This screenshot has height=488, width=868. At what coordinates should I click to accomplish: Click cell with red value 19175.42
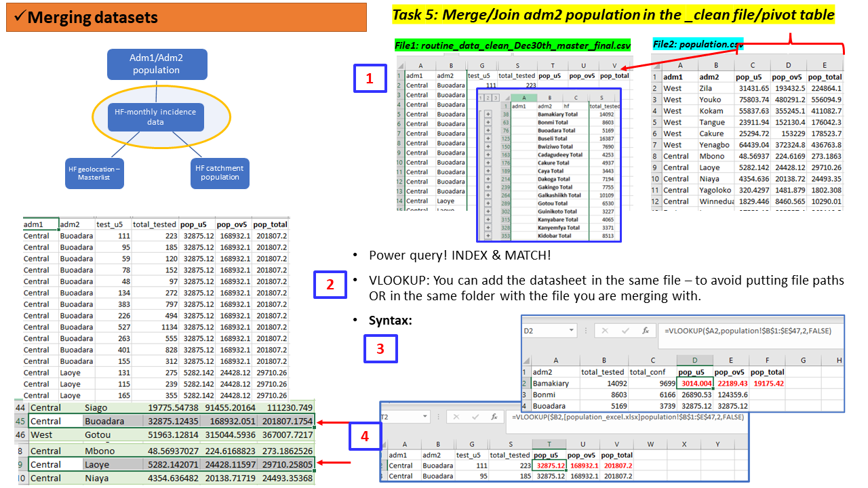[x=768, y=384]
